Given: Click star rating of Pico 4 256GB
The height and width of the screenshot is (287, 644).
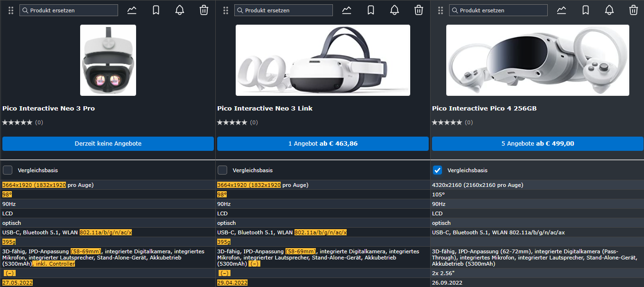Looking at the screenshot, I should (447, 122).
